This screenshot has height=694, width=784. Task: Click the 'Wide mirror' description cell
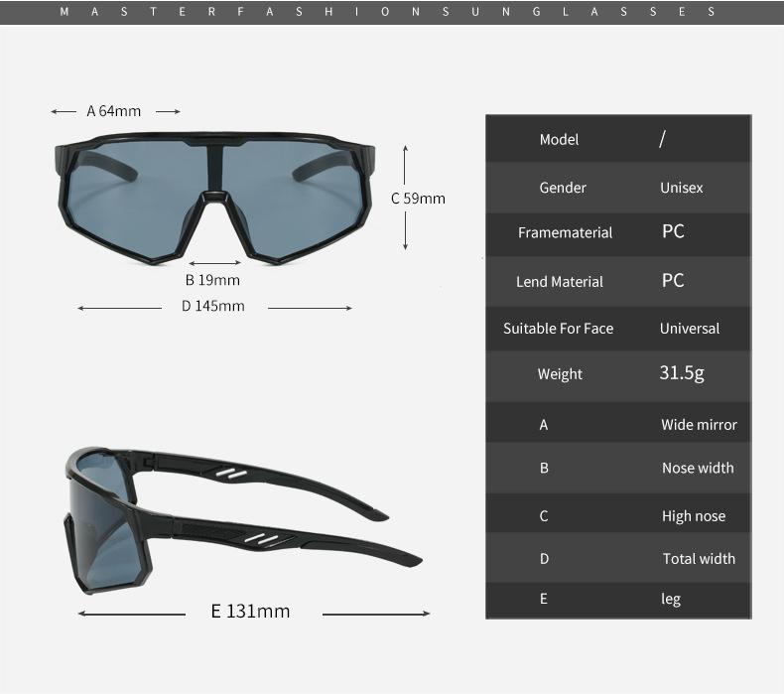[x=699, y=425]
